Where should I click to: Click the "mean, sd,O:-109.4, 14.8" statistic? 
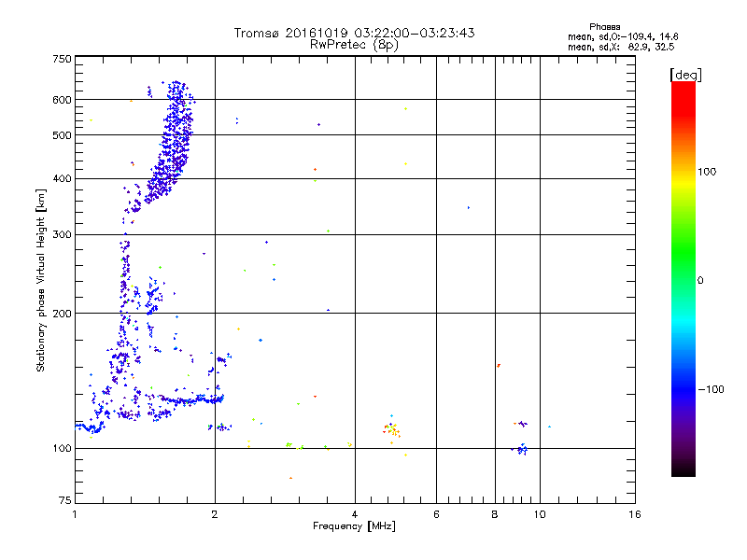click(623, 36)
